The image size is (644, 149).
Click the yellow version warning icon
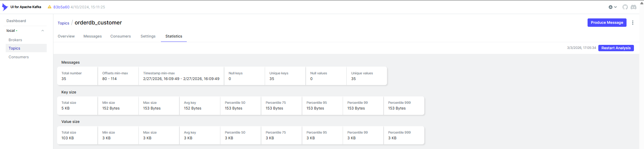[x=49, y=7]
